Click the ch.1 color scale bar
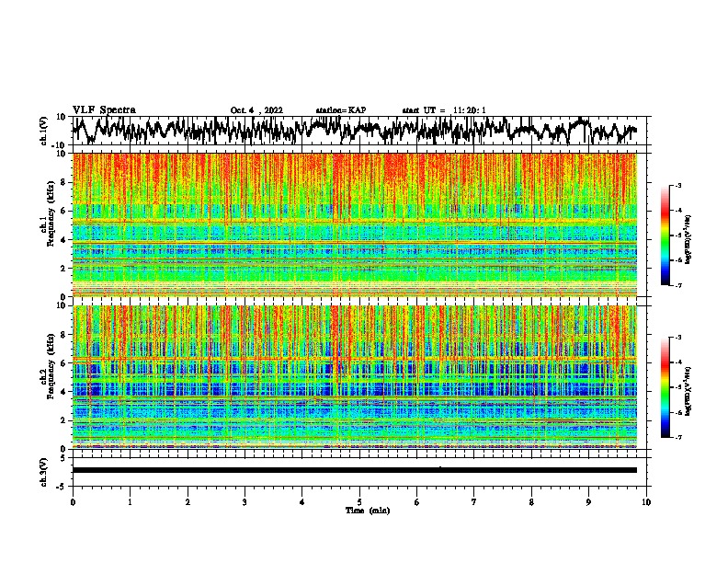 [x=665, y=236]
